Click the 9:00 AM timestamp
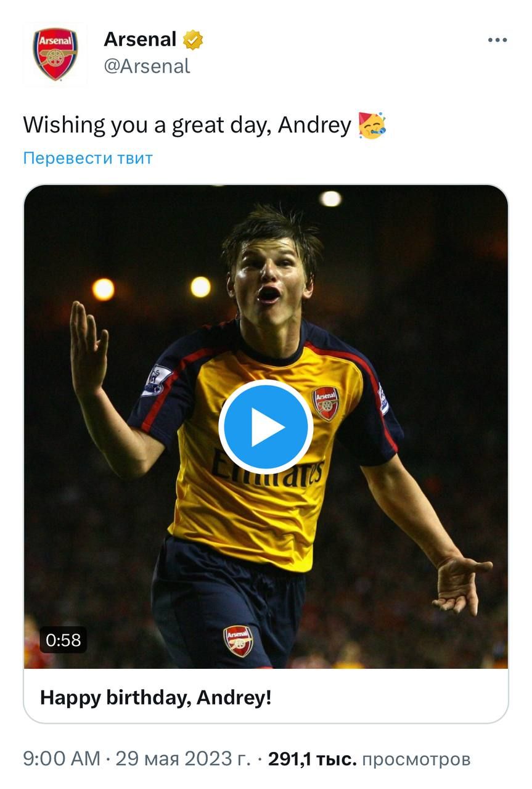This screenshot has height=789, width=532. click(x=62, y=759)
